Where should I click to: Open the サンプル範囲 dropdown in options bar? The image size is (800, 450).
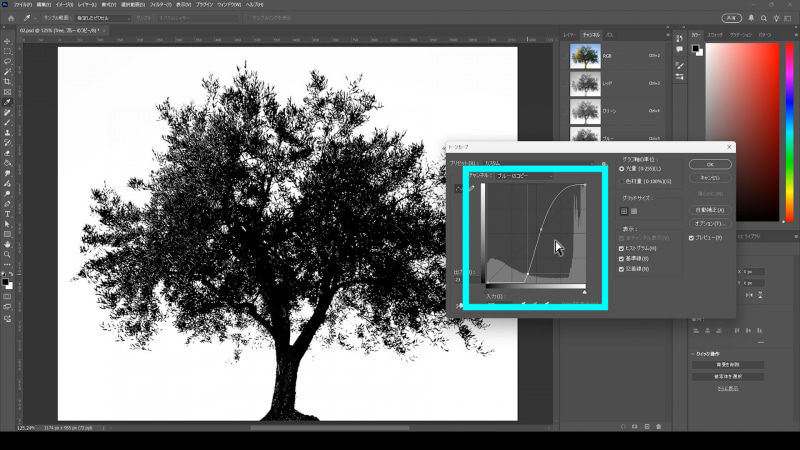coord(104,18)
